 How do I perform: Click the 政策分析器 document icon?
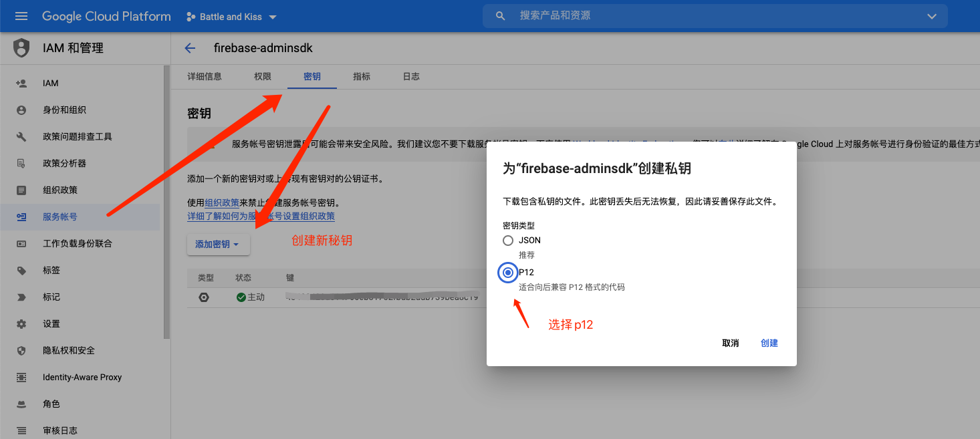[x=21, y=164]
